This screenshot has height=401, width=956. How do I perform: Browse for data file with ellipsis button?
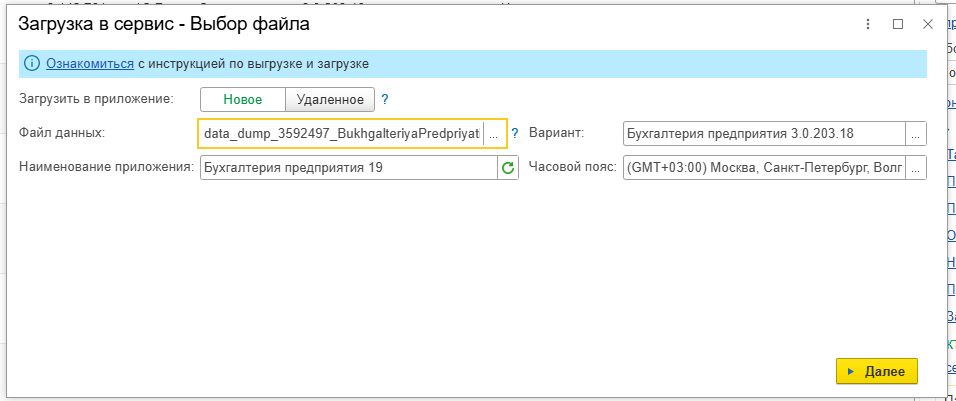pyautogui.click(x=494, y=133)
